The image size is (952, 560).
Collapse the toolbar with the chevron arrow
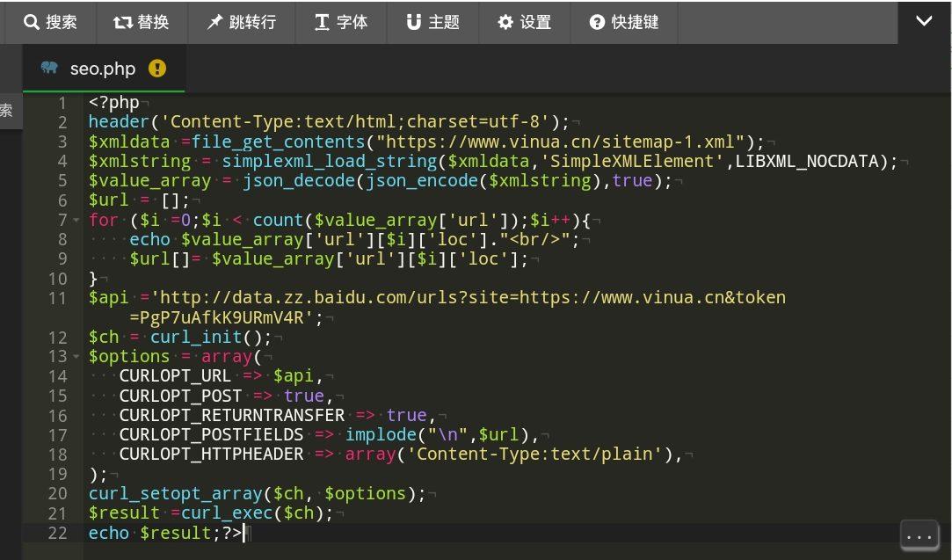point(924,21)
